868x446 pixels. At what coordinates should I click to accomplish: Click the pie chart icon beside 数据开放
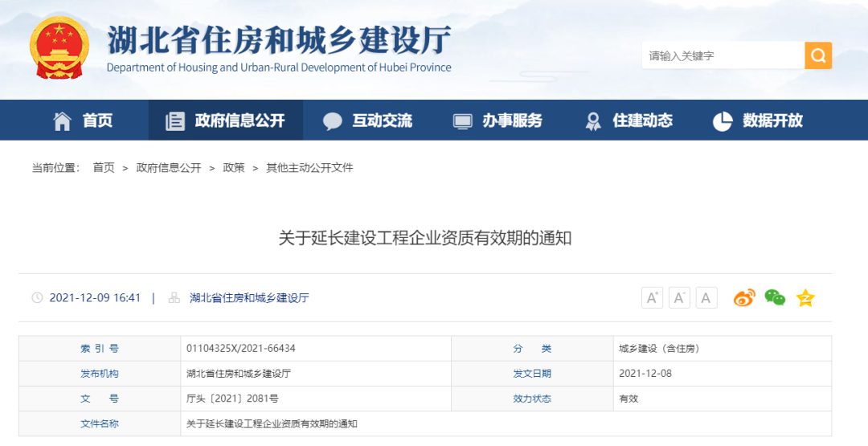pyautogui.click(x=723, y=121)
